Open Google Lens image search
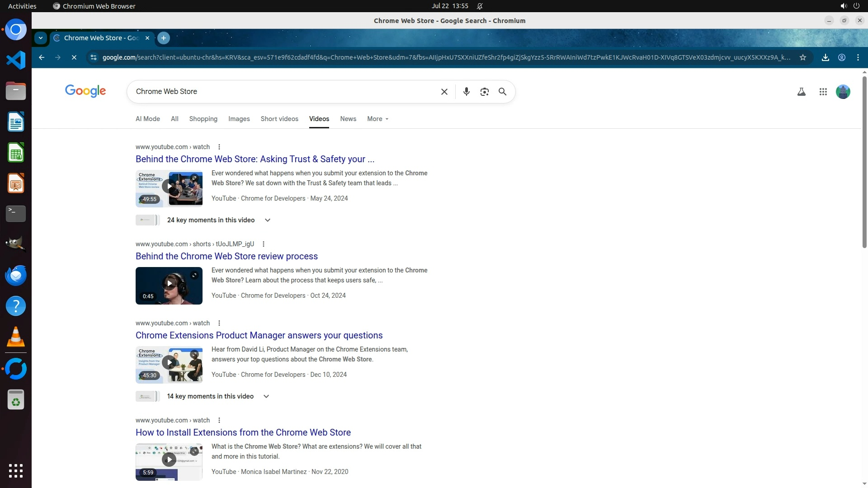This screenshot has height=488, width=868. tap(484, 92)
